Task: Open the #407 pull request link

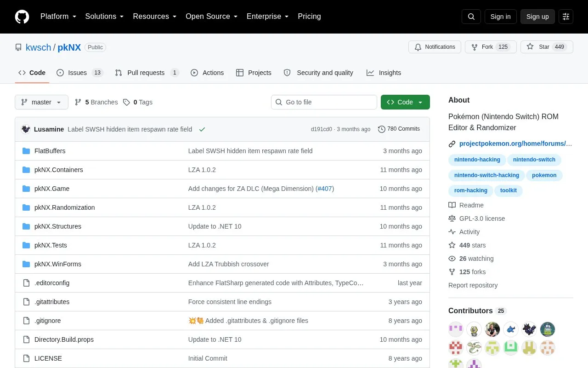Action: 325,189
